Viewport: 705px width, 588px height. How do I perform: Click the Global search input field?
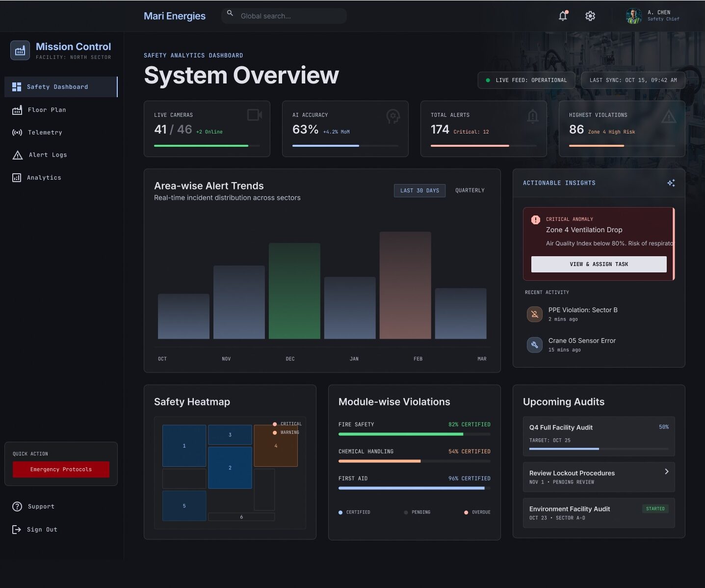coord(284,16)
